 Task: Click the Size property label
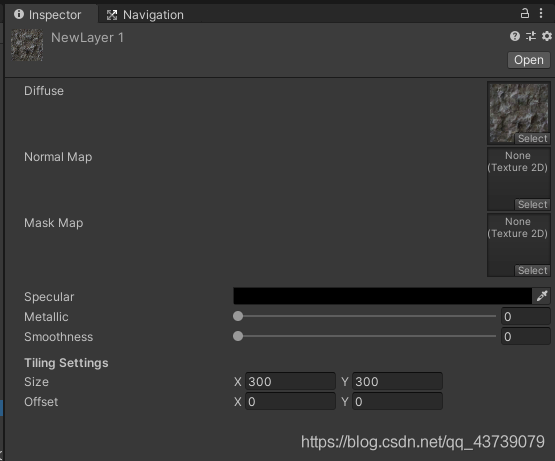[36, 382]
